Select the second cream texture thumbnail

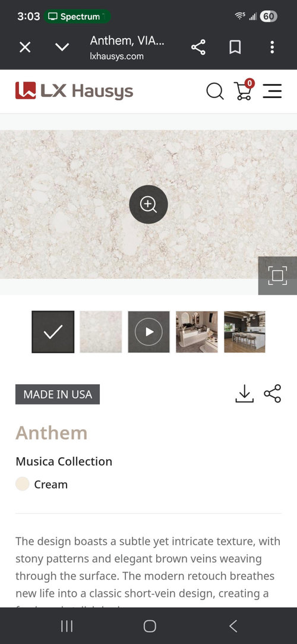click(101, 332)
